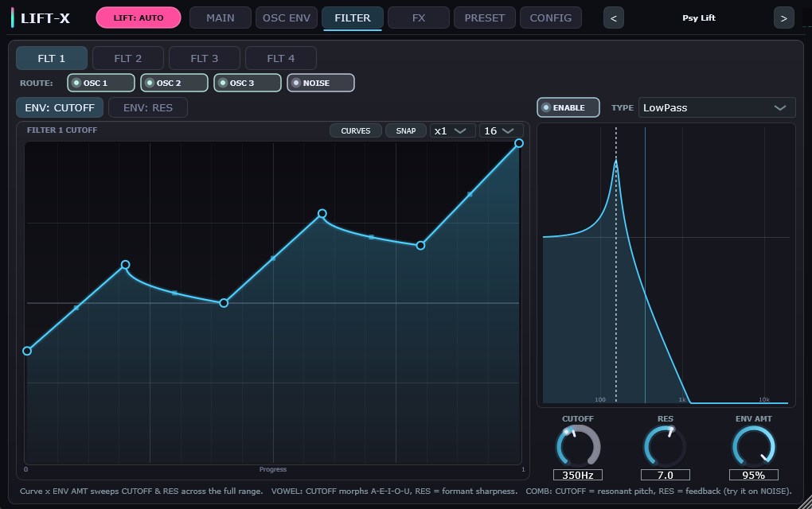Click the 350Hz cutoff value field

coord(578,475)
